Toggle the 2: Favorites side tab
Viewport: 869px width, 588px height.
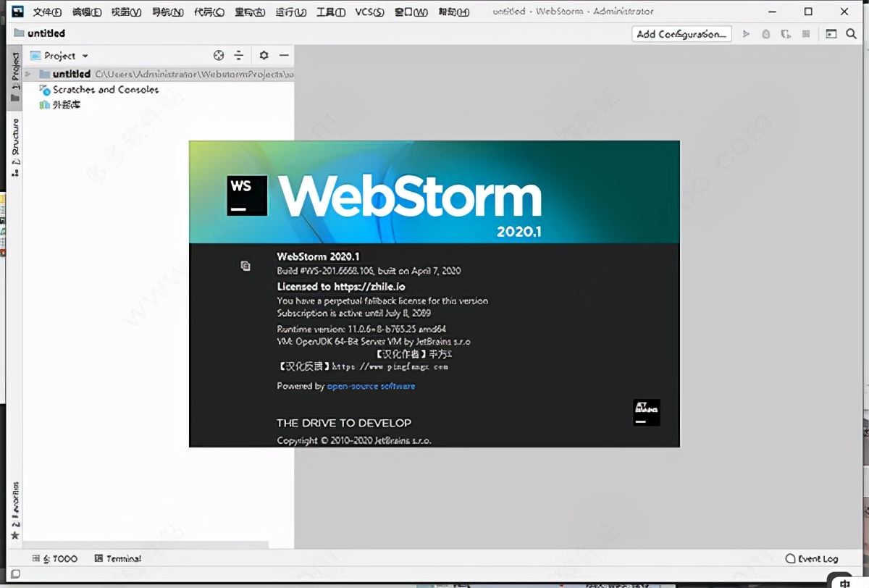14,511
